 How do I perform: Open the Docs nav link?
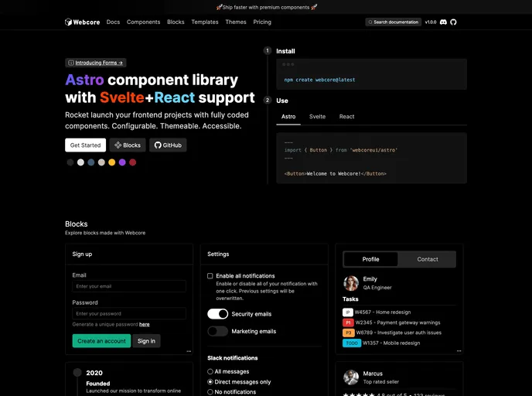113,22
